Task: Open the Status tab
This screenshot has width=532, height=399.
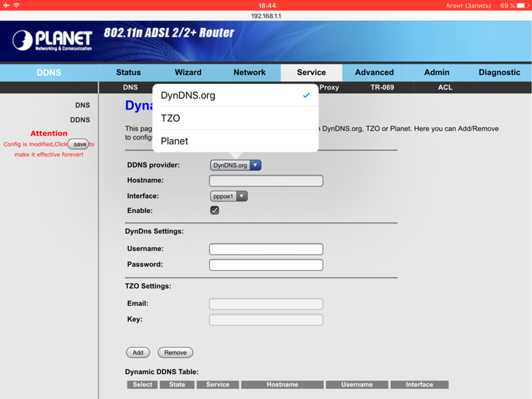Action: click(128, 72)
